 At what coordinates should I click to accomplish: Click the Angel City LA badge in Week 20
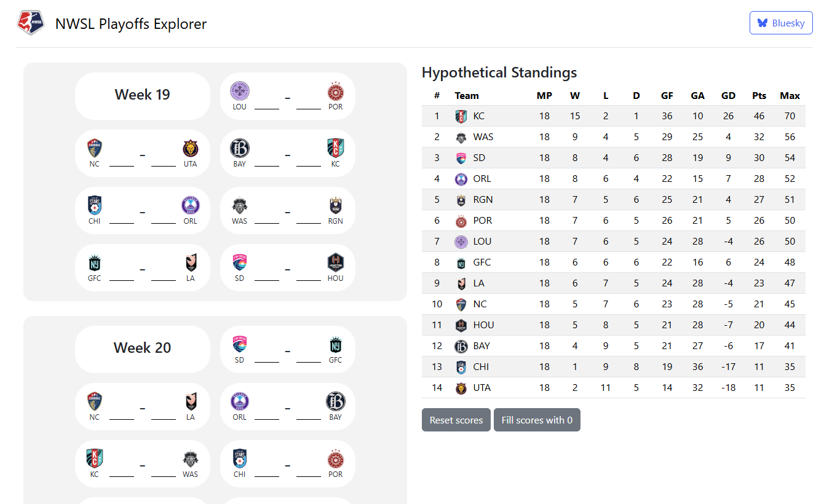(190, 401)
